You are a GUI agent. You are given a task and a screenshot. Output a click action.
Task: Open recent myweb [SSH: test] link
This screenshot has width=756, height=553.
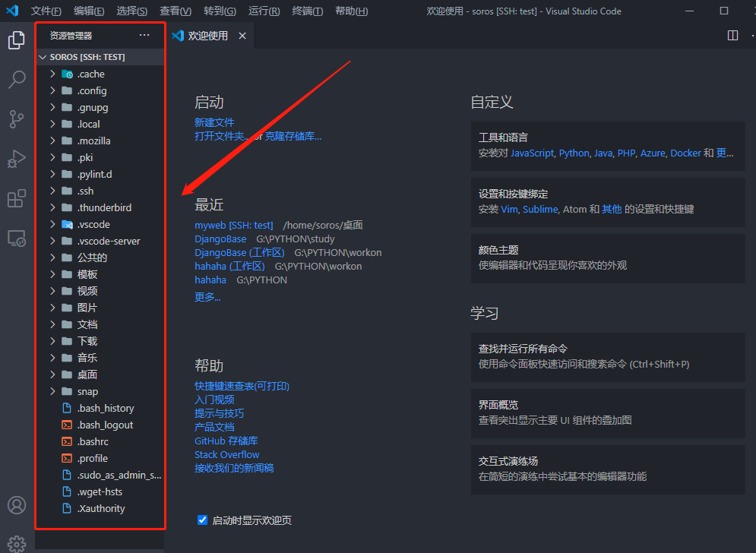pos(234,225)
